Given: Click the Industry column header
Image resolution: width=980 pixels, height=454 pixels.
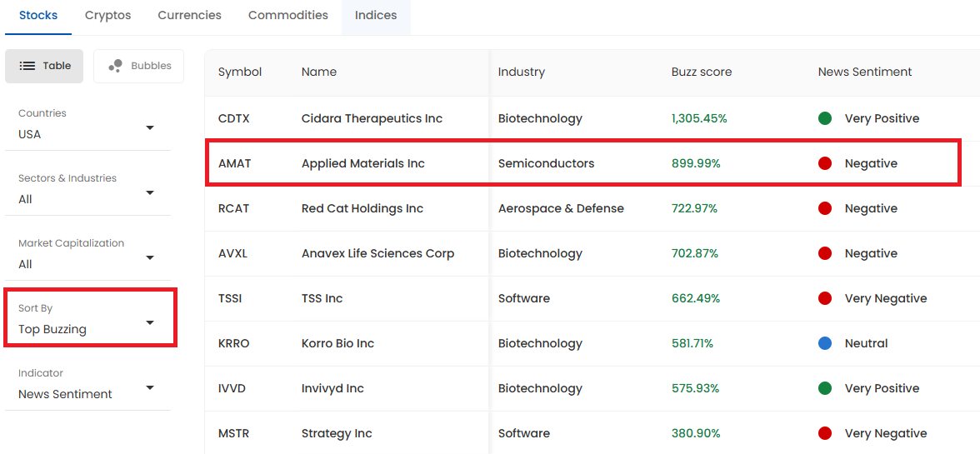Looking at the screenshot, I should pos(522,72).
